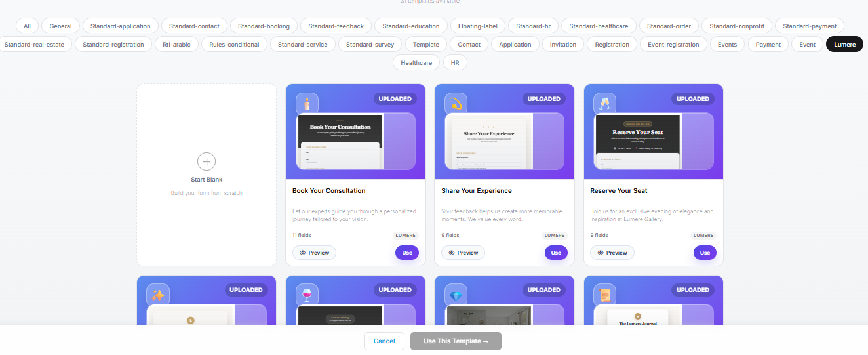Viewport: 868px width, 355px height.
Task: Choose the HR category chip
Action: click(455, 63)
